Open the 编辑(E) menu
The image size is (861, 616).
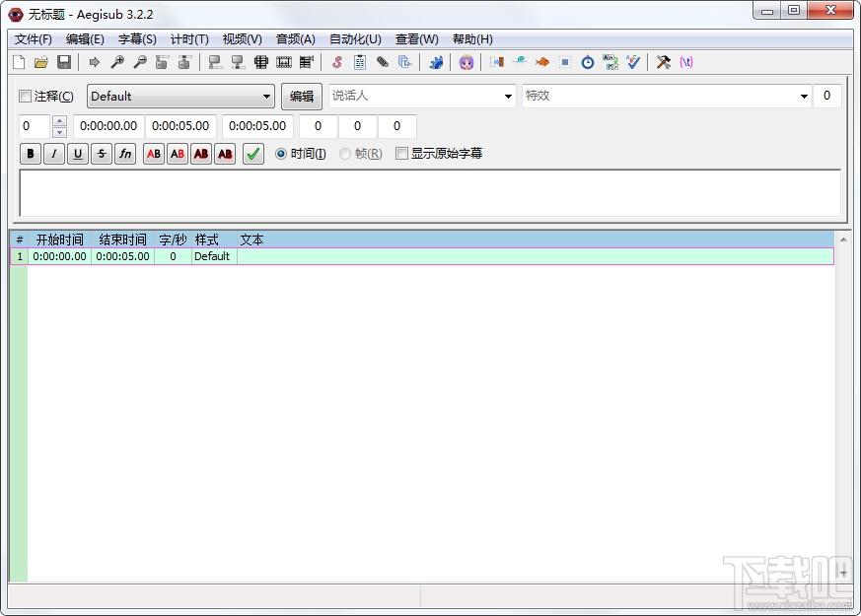[x=85, y=39]
